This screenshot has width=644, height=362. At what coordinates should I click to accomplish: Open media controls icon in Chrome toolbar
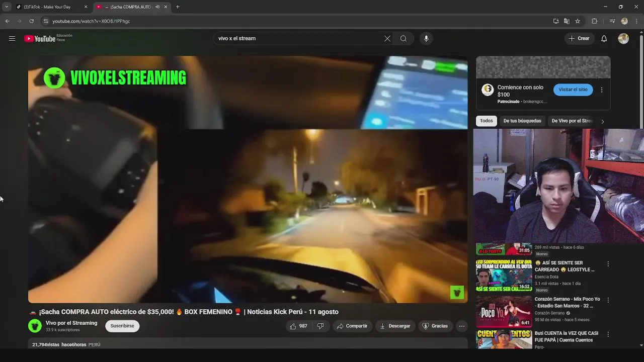612,21
